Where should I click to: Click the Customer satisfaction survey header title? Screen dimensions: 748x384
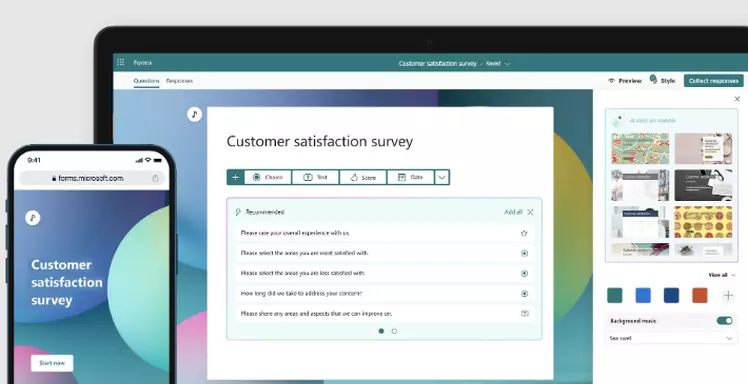point(437,63)
